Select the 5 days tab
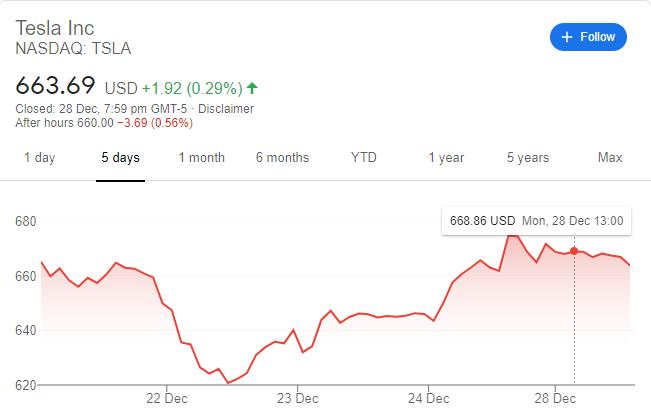 120,158
